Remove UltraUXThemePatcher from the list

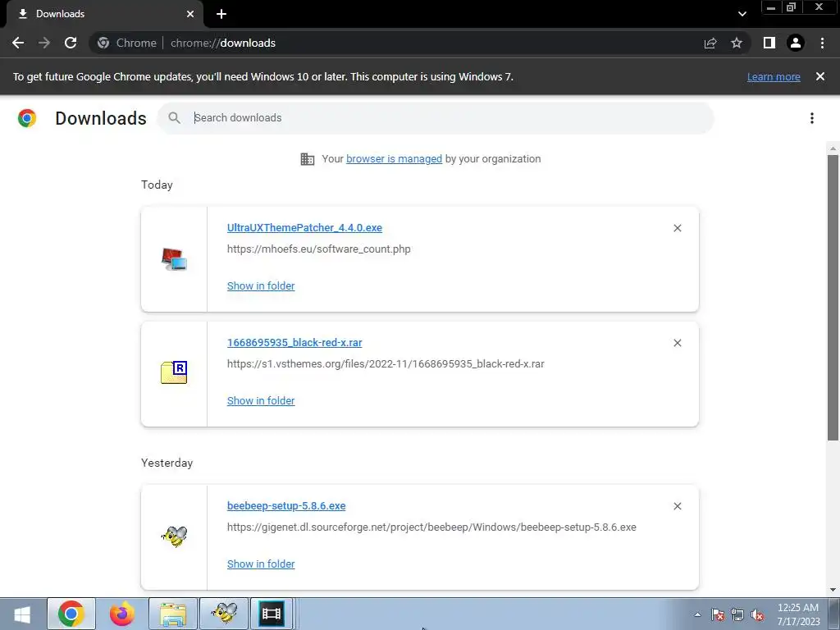pyautogui.click(x=677, y=228)
